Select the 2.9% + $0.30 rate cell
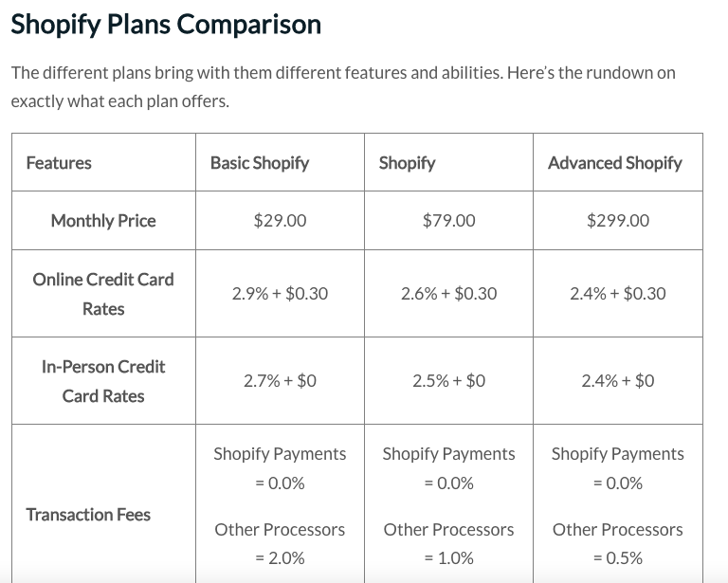Image resolution: width=728 pixels, height=583 pixels. point(280,294)
